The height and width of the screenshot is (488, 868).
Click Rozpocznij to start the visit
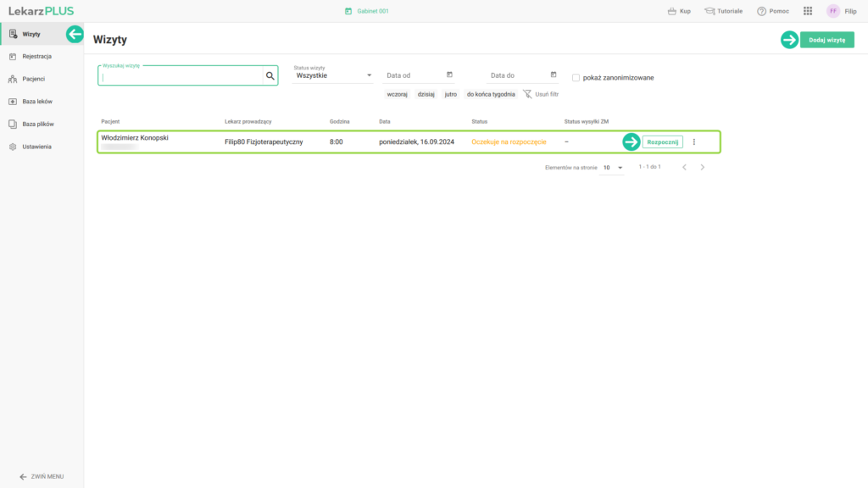tap(662, 141)
